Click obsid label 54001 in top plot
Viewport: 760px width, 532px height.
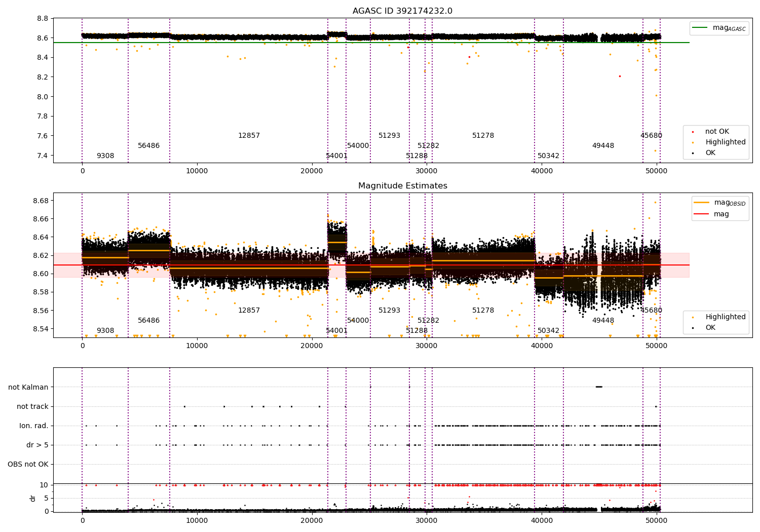point(336,156)
